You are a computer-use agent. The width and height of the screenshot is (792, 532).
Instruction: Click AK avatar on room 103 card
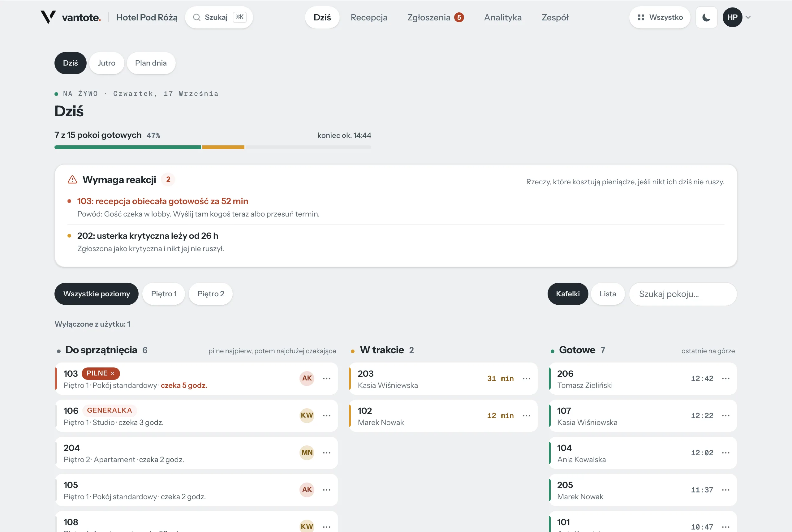pos(307,378)
